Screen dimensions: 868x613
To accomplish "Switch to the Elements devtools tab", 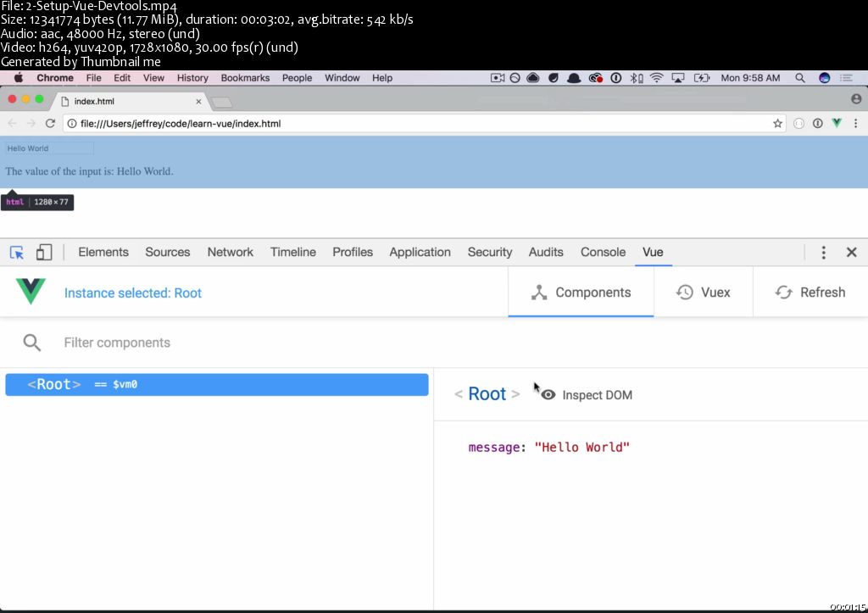I will (103, 252).
